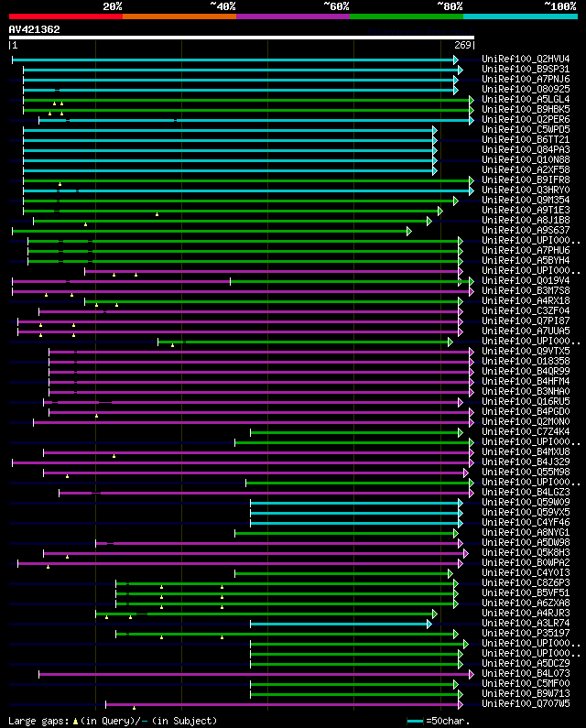Select the UniRef100_B4J329 label
The image size is (586, 728).
tap(526, 462)
